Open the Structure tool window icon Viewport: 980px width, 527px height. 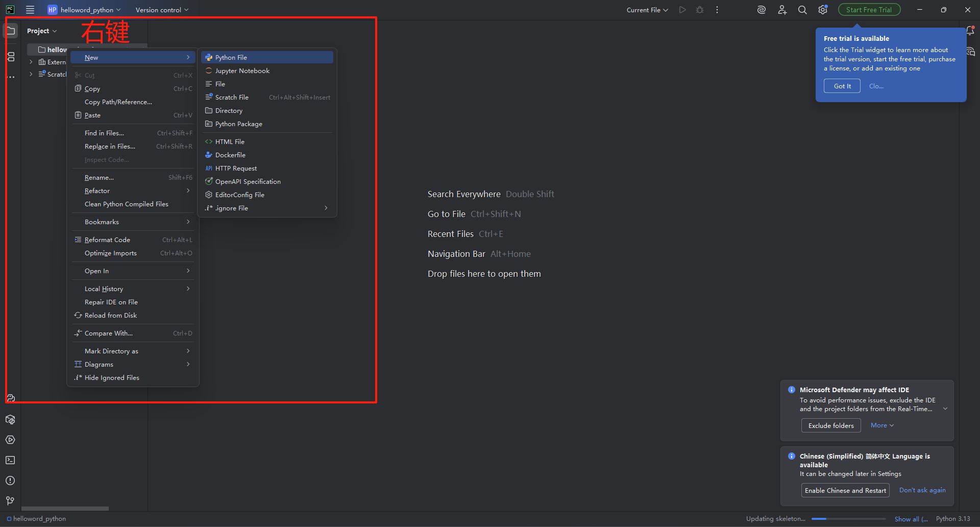click(11, 57)
